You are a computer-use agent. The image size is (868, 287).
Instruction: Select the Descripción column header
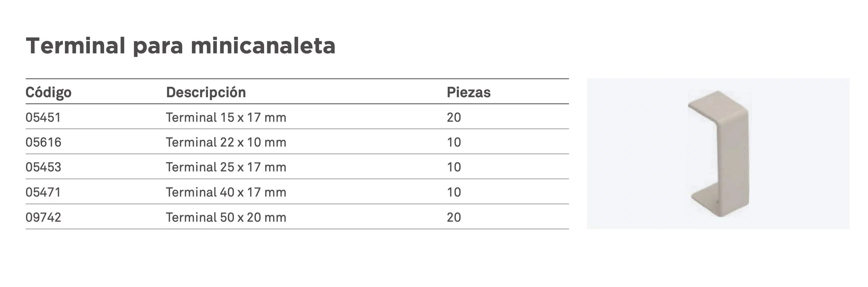coord(206,92)
